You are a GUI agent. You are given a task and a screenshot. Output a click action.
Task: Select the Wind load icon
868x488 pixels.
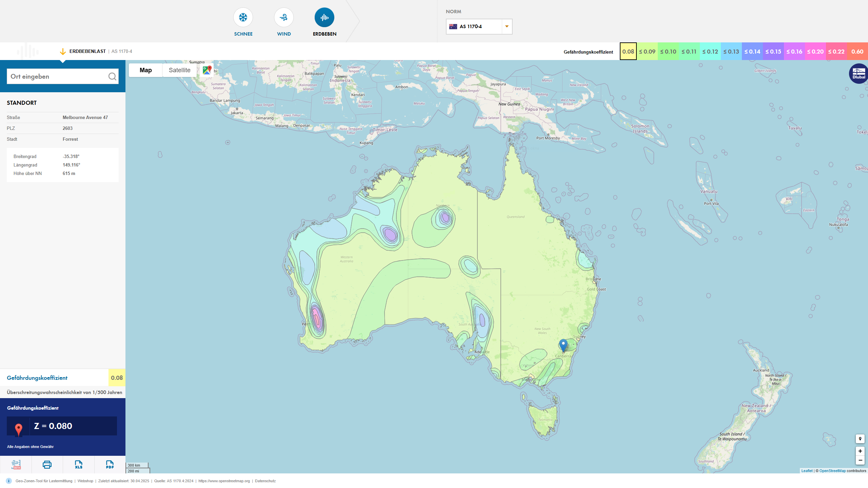pos(284,17)
